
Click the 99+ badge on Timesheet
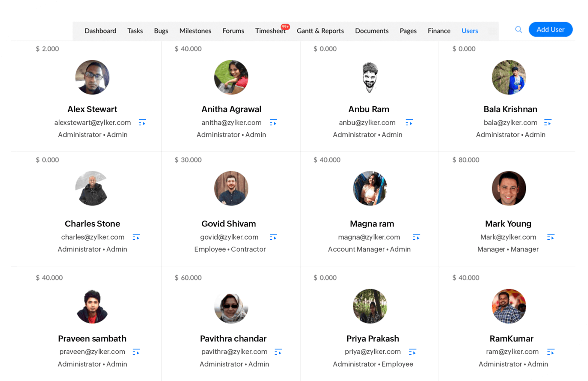point(285,27)
